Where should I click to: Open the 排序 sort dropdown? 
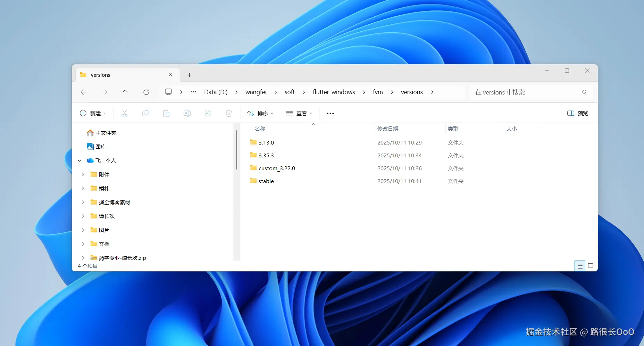260,113
